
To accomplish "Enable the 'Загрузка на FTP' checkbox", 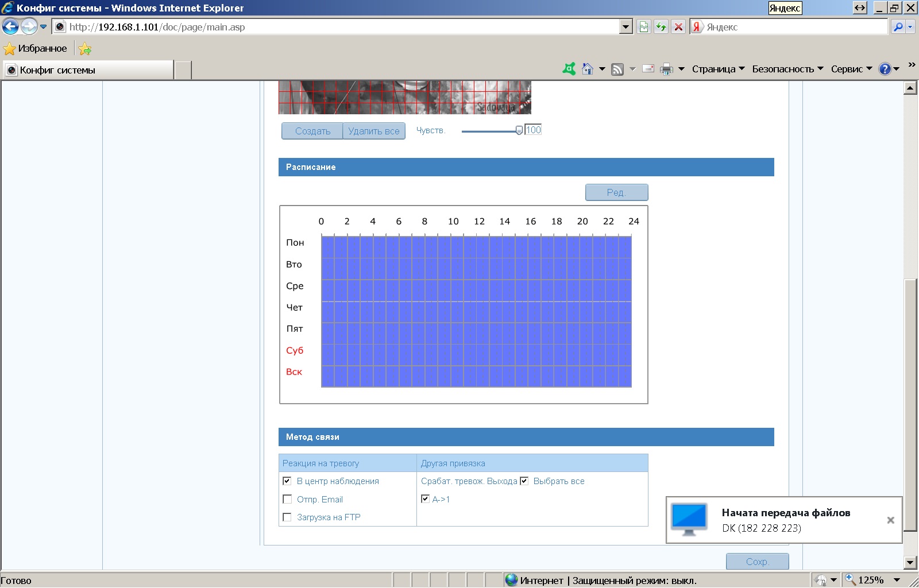I will (287, 517).
